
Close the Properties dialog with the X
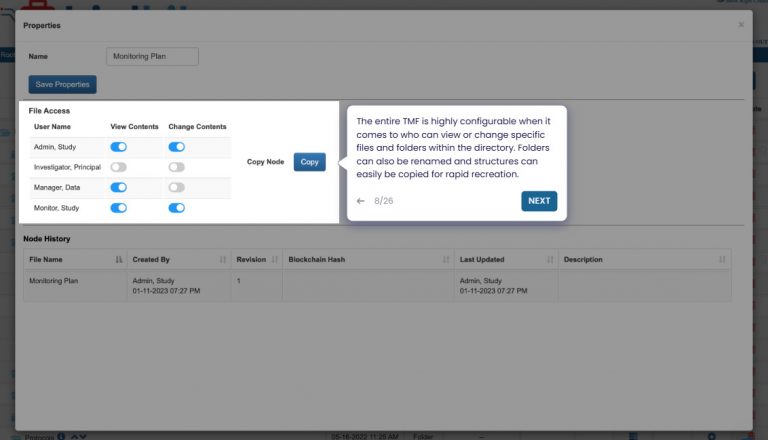tap(741, 24)
